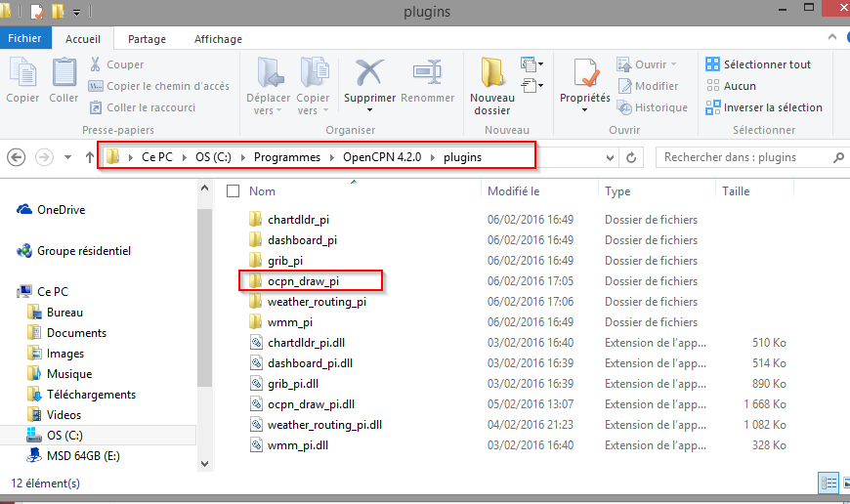
Task: Select the ocpn_draw_pi folder
Action: click(303, 281)
